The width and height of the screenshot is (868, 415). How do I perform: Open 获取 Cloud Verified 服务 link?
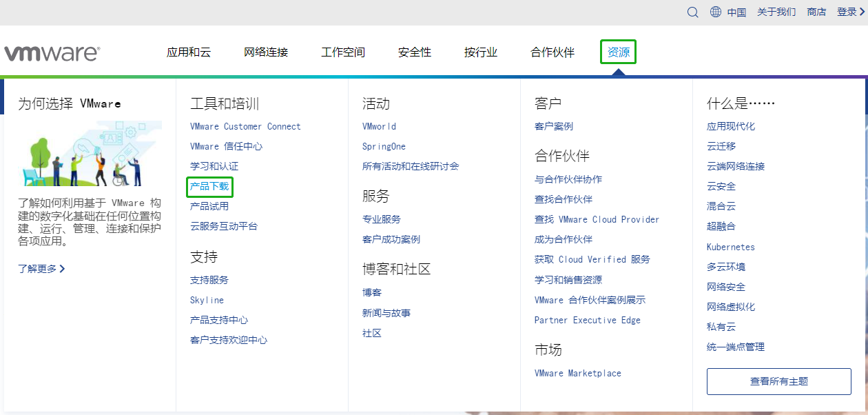tap(592, 259)
